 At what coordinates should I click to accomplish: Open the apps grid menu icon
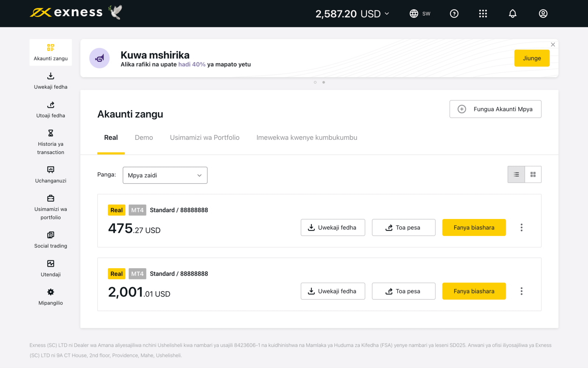click(483, 14)
